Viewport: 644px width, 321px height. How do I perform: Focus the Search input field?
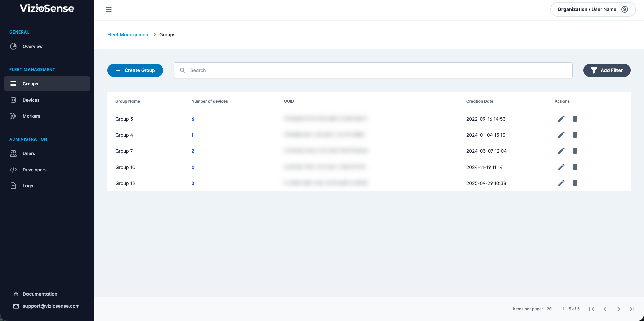(373, 70)
